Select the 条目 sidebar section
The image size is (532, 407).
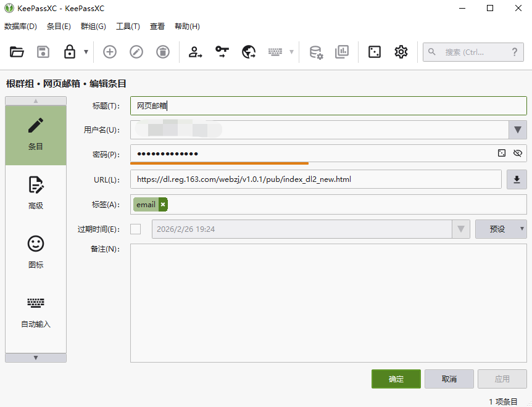point(36,135)
